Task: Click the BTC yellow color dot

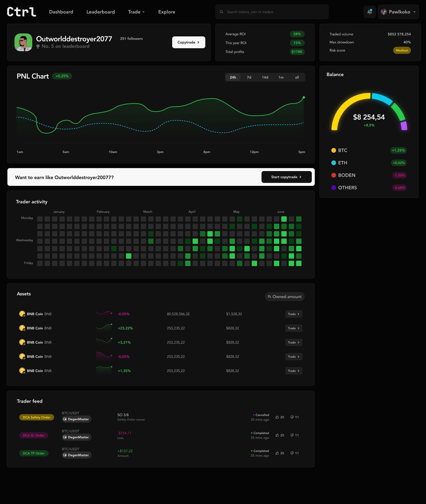Action: pyautogui.click(x=333, y=150)
